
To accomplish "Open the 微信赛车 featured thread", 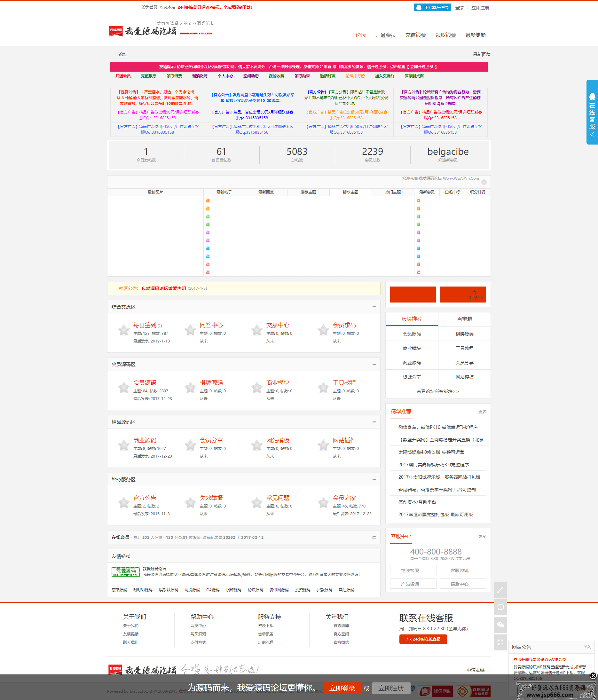I will tap(438, 427).
